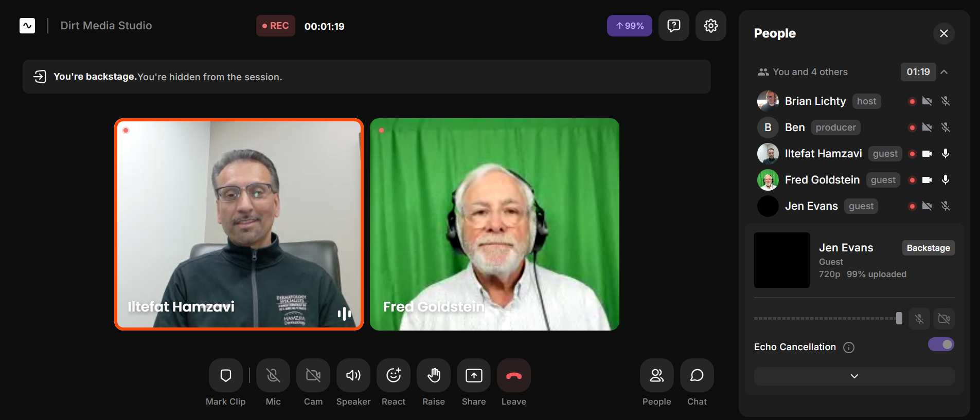Click Ben's muted mic icon
This screenshot has width=980, height=420.
click(946, 127)
